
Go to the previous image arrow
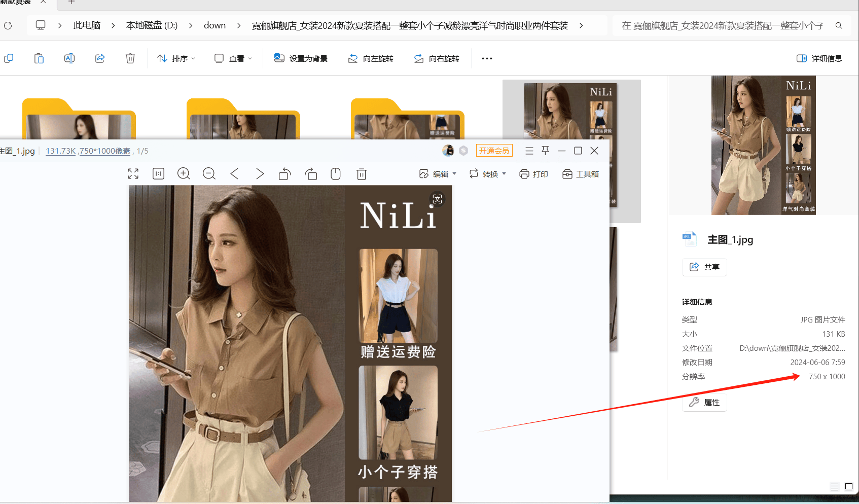234,174
